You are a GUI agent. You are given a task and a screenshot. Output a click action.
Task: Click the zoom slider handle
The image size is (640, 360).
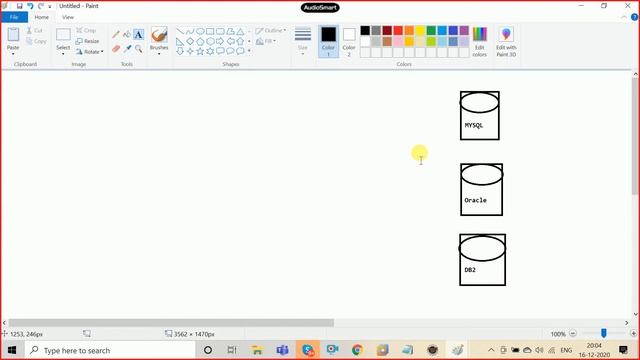[603, 333]
